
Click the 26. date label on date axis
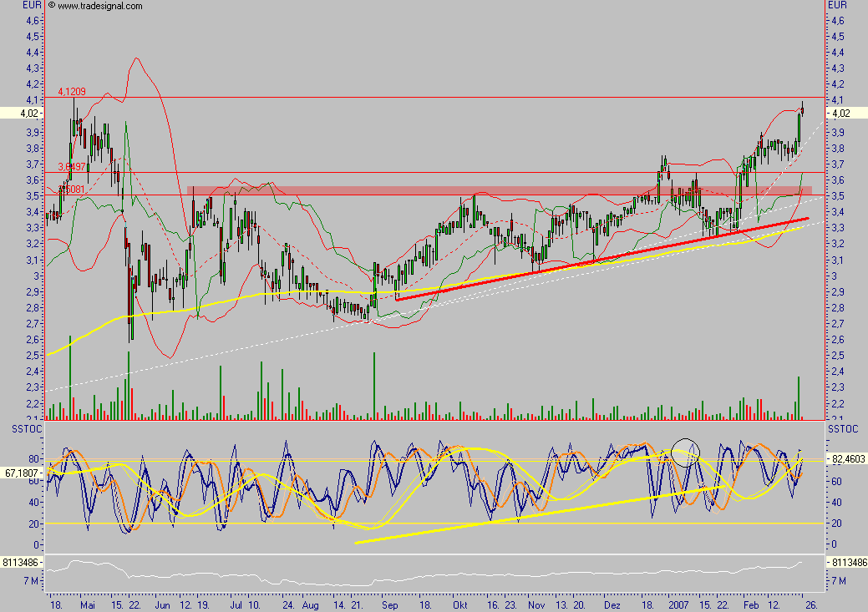811,604
